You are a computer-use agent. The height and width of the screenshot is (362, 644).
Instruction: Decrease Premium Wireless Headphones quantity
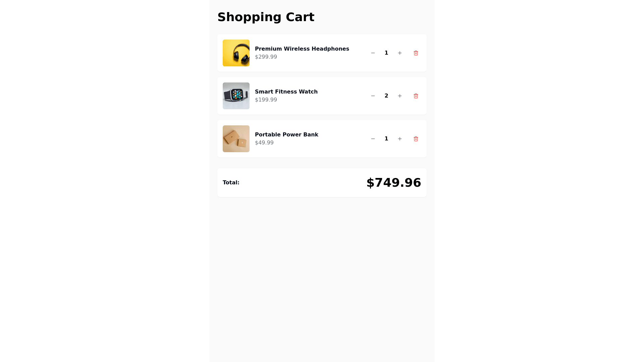pos(373,53)
